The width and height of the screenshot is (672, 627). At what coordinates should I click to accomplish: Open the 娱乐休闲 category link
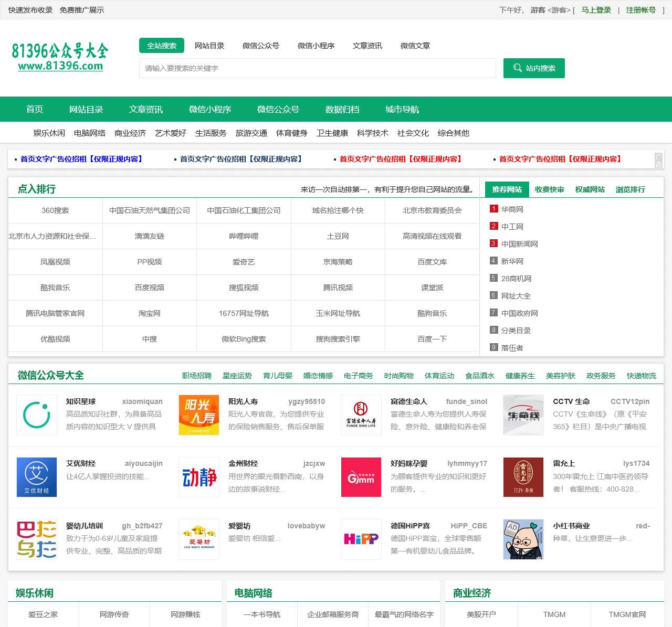click(x=49, y=133)
